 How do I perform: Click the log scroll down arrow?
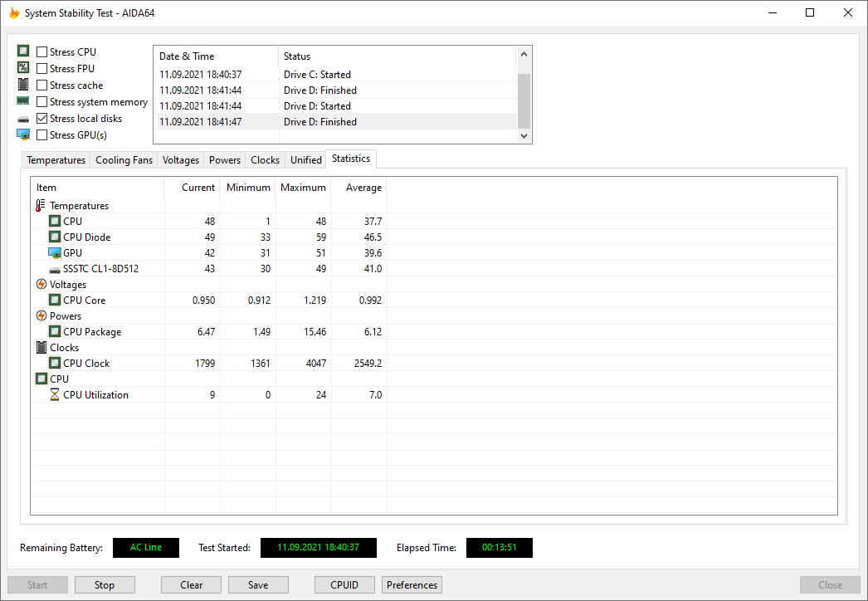(x=524, y=135)
